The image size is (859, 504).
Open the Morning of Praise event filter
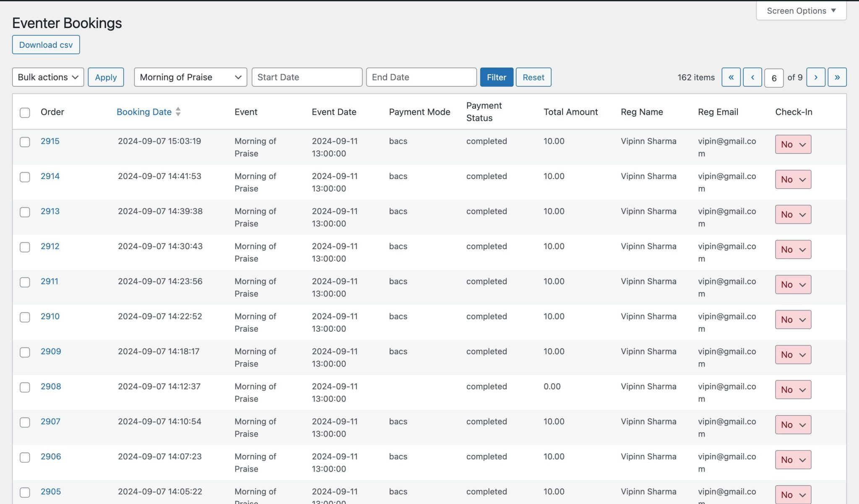click(190, 77)
